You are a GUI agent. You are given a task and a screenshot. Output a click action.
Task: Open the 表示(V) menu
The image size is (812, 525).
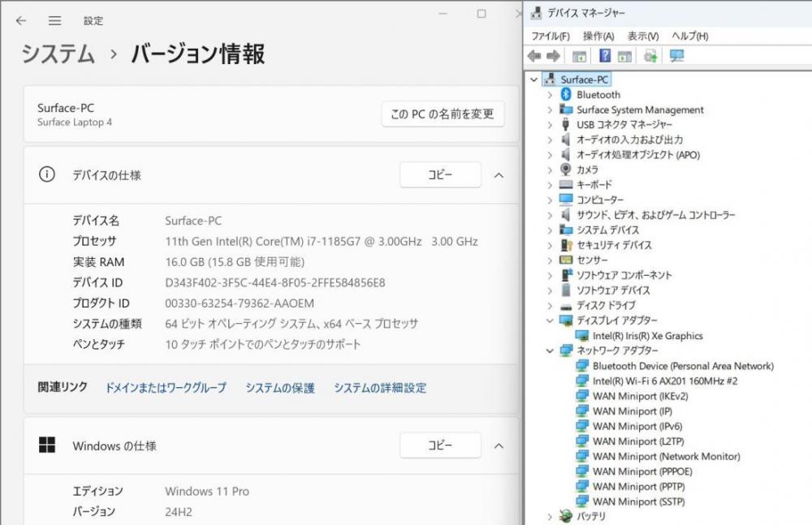[x=642, y=36]
